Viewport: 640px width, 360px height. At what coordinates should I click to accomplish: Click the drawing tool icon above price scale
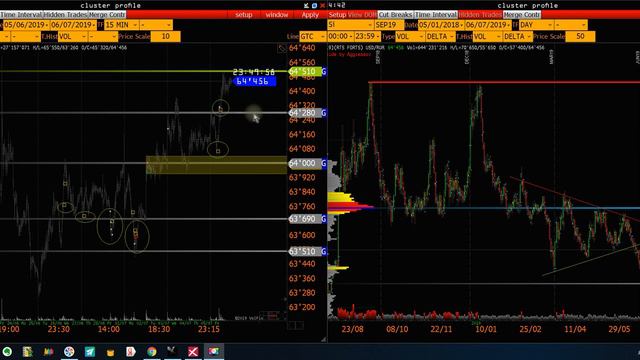[282, 49]
